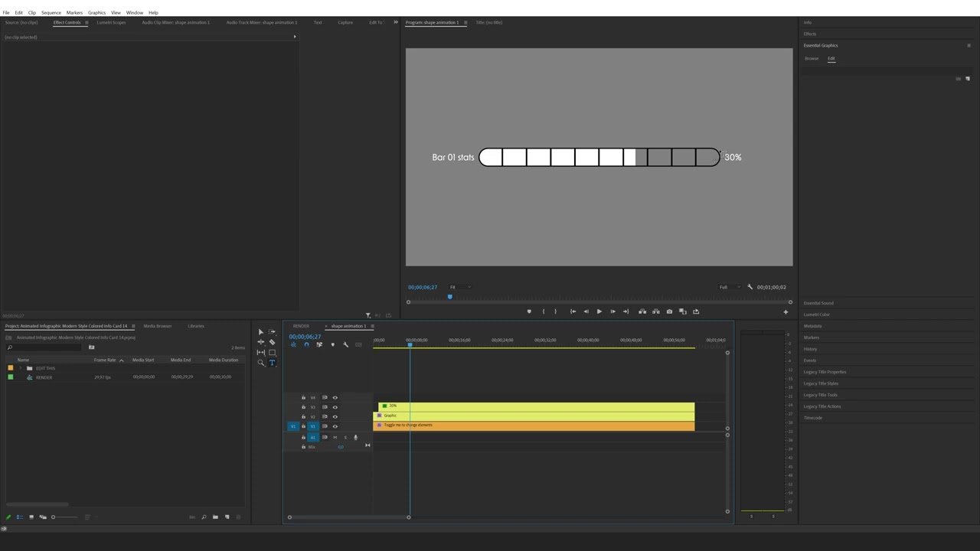Create new bin in Project panel
Viewport: 980px width, 551px height.
click(215, 517)
